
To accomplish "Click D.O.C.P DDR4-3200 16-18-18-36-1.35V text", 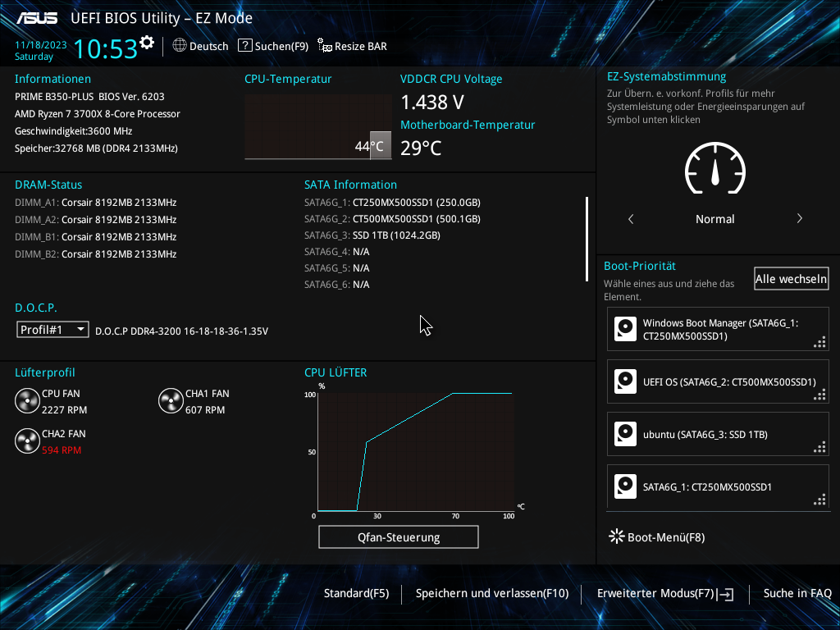I will [181, 331].
